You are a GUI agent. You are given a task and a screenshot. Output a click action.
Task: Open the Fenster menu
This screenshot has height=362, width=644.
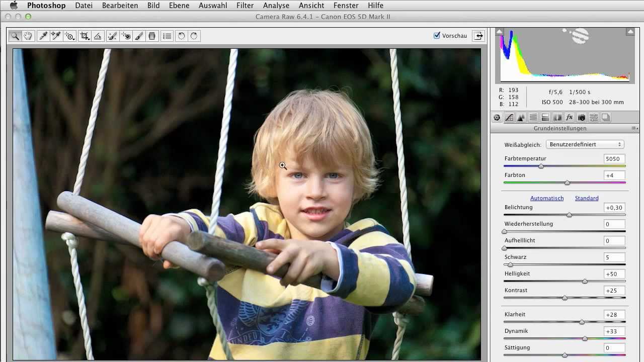coord(346,6)
